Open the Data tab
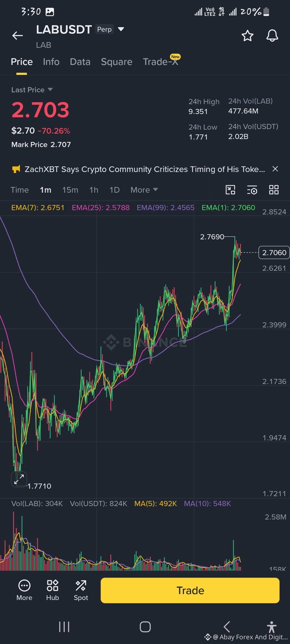 (x=80, y=62)
